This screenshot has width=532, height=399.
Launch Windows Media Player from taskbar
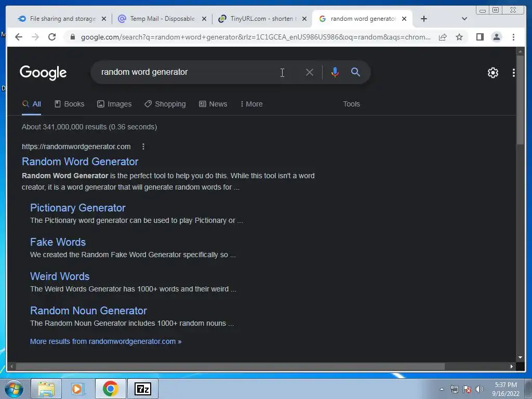point(78,389)
